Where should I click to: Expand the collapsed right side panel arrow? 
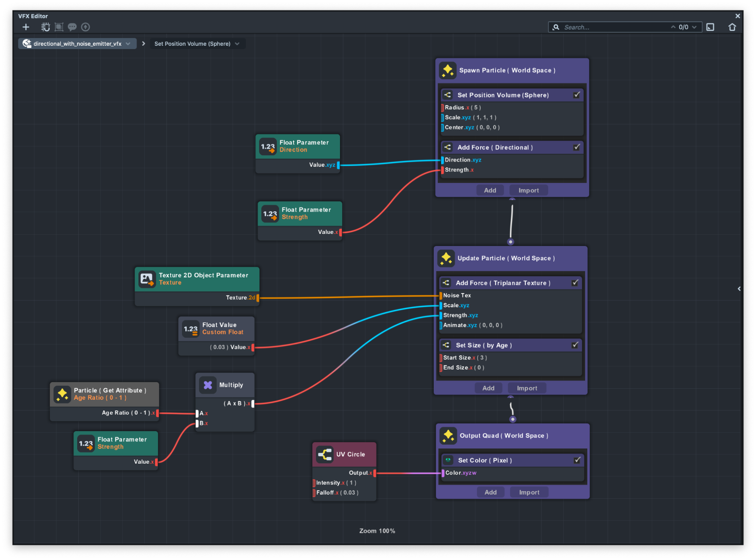point(739,289)
